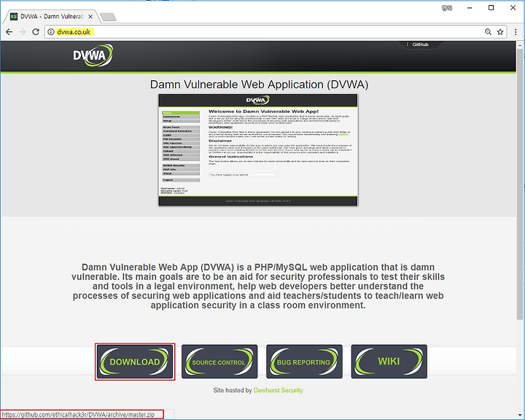Open the GitHub link in page header
Image resolution: width=525 pixels, height=420 pixels.
[420, 44]
